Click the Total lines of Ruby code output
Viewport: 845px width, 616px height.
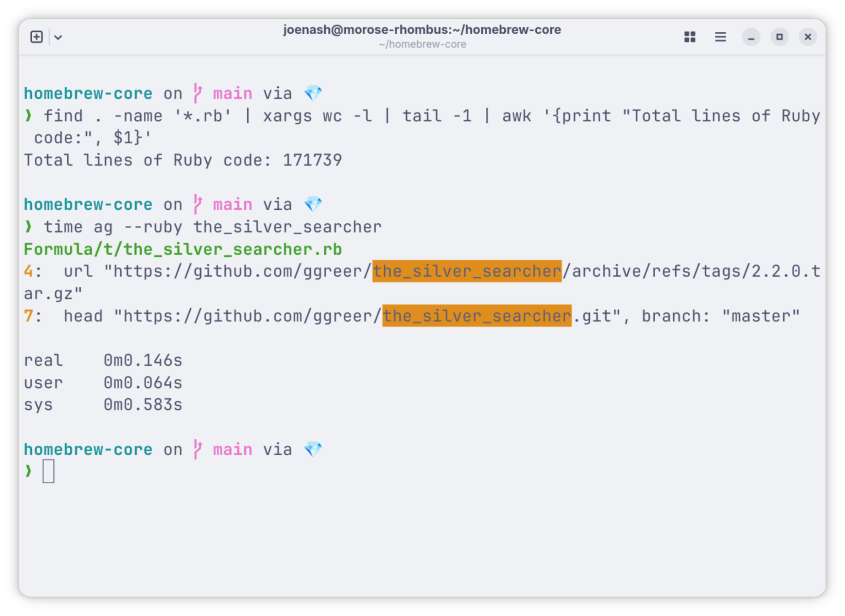click(x=183, y=160)
